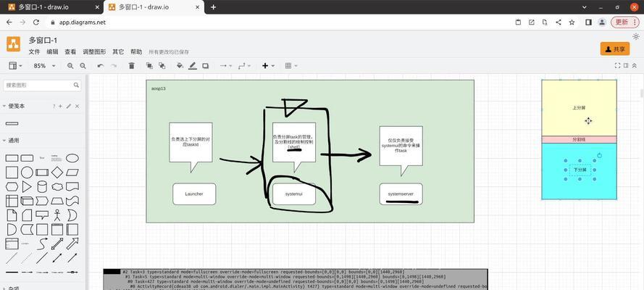The width and height of the screenshot is (644, 290).
Task: Collapse the toolbar with double chevron
Action: click(x=634, y=66)
